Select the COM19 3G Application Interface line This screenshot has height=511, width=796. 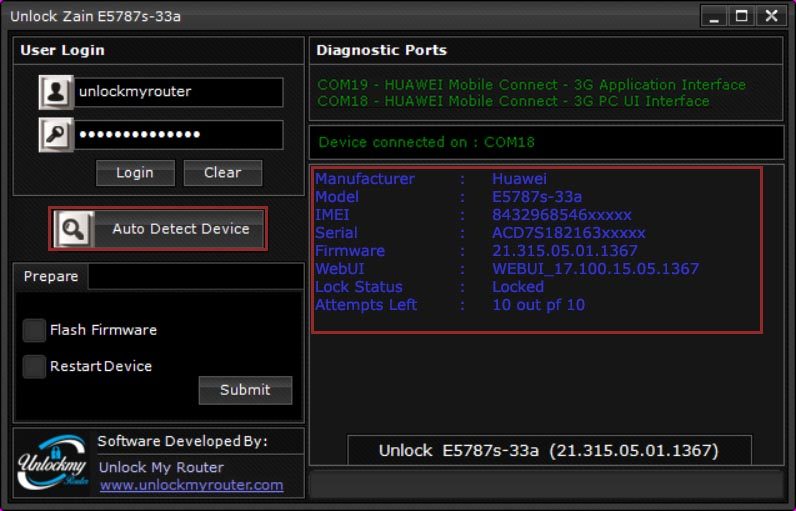click(x=532, y=85)
